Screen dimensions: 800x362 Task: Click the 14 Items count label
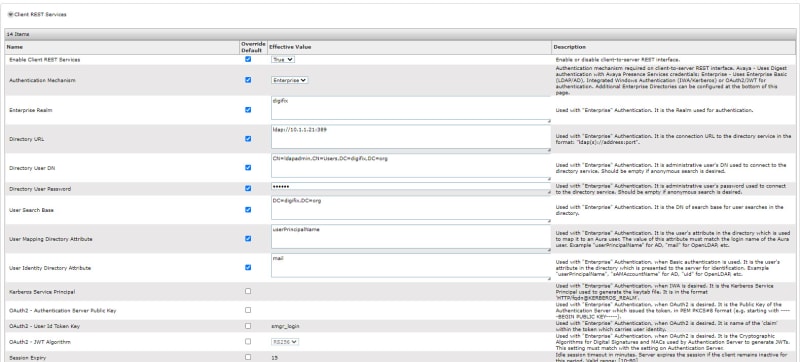[18, 34]
